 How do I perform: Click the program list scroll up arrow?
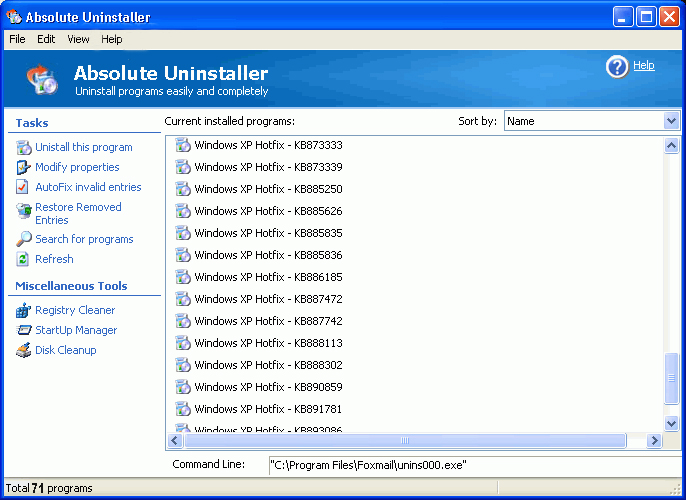672,146
